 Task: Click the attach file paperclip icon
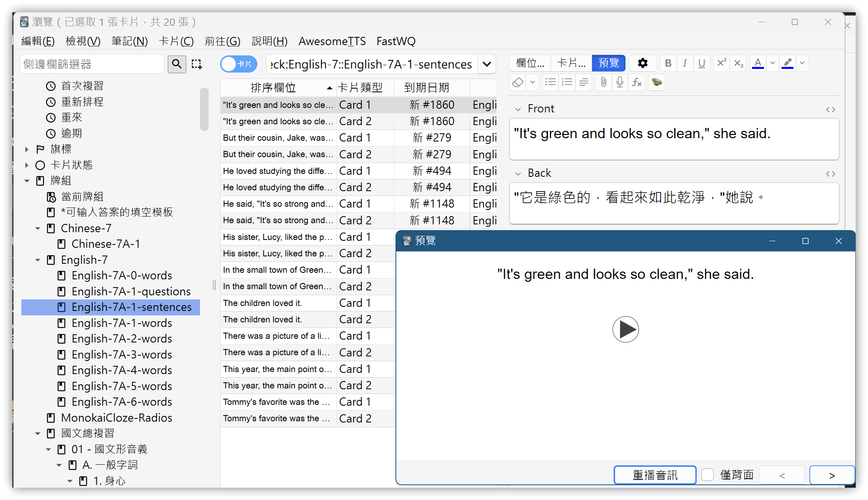coord(603,82)
